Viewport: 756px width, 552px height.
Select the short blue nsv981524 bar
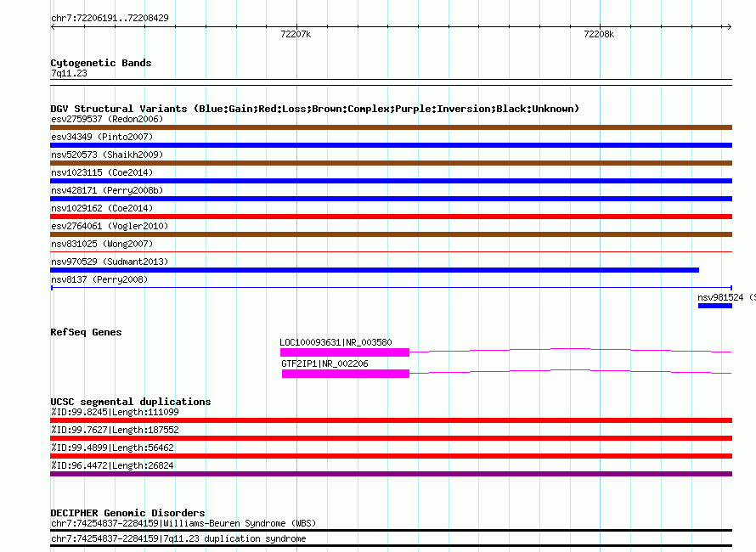[715, 306]
